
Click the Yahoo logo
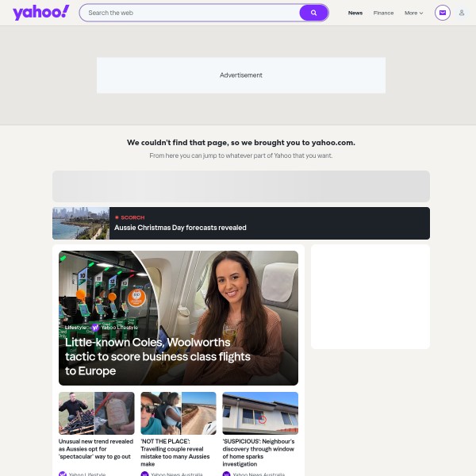point(41,13)
